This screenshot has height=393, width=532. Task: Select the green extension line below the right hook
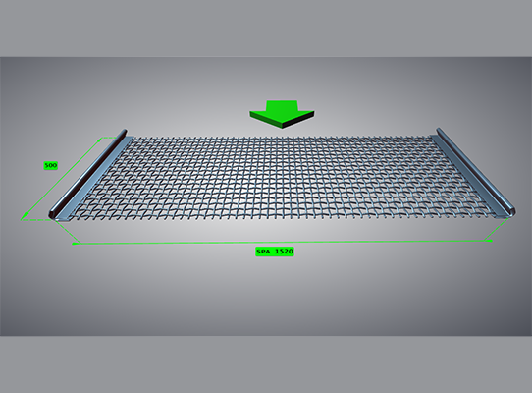point(498,229)
